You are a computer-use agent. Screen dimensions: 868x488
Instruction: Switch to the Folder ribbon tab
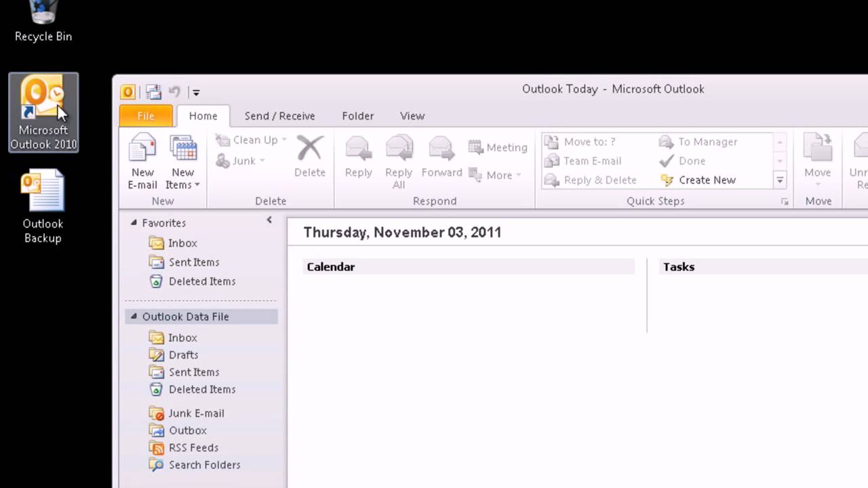tap(357, 116)
